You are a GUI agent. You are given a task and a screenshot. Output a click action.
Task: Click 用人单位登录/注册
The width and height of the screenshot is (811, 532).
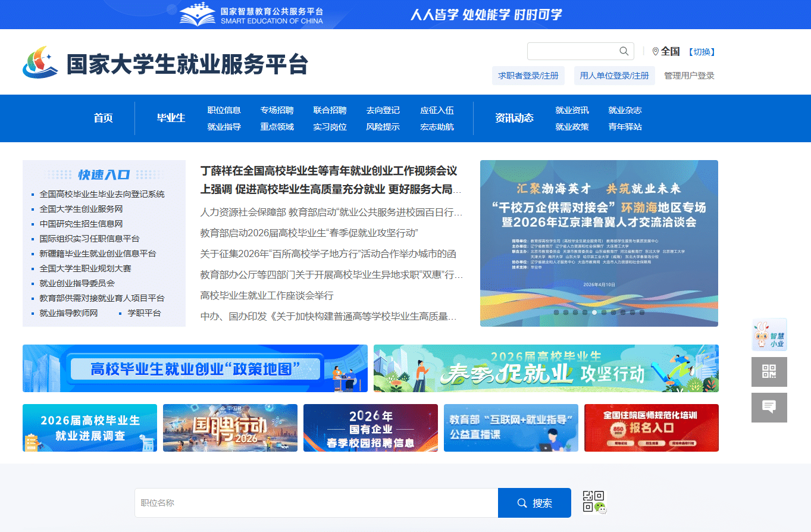[x=614, y=75]
